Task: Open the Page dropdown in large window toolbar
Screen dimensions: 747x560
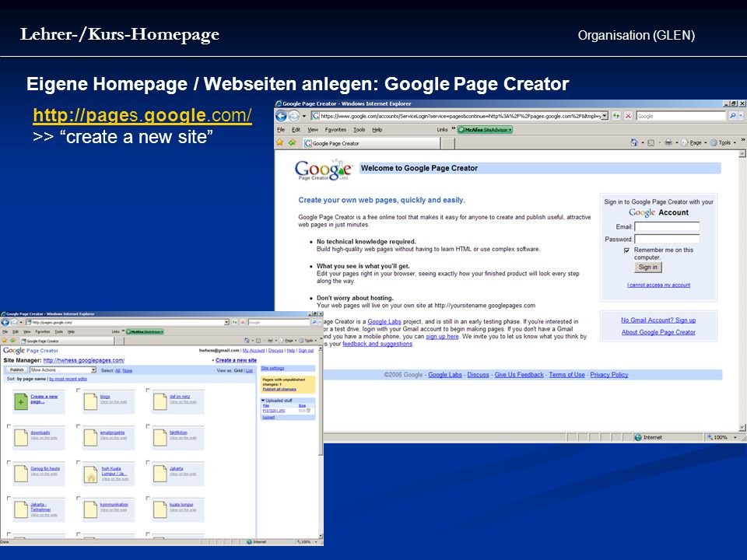Action: (x=694, y=142)
